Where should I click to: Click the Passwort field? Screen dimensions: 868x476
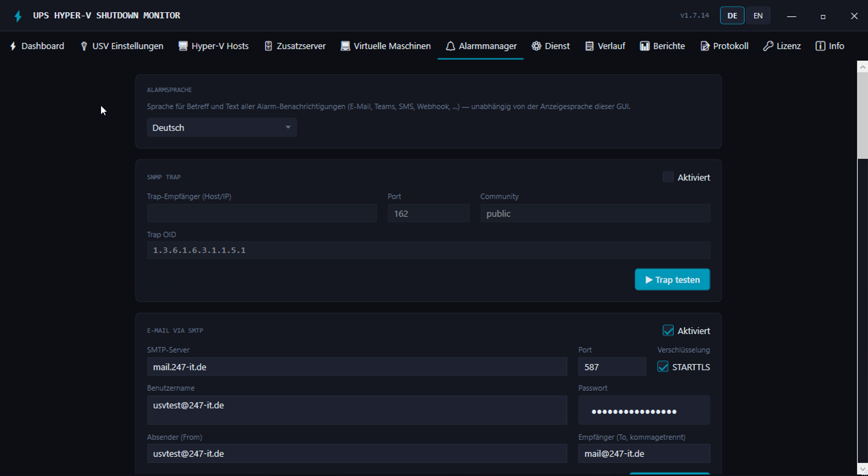(x=644, y=410)
